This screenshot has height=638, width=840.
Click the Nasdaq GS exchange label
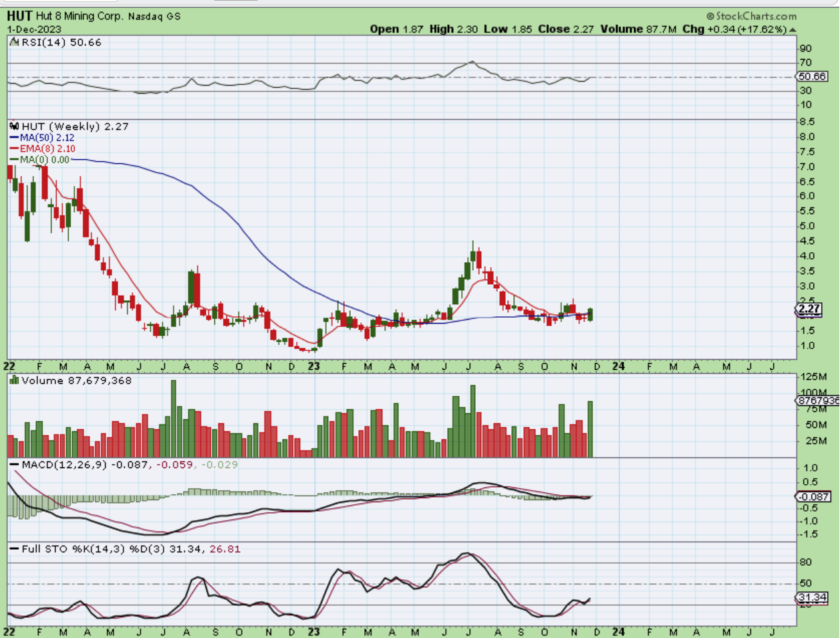[154, 16]
